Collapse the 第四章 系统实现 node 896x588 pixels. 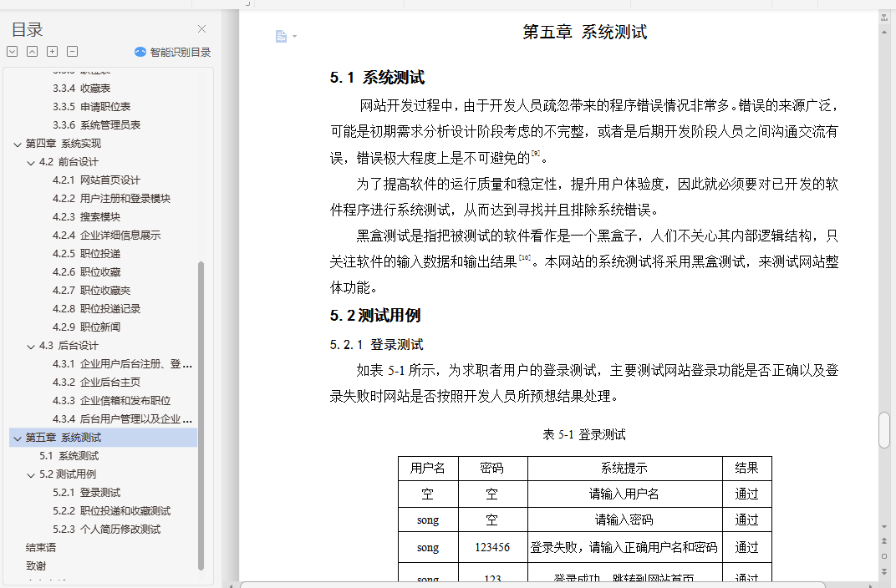(x=18, y=144)
